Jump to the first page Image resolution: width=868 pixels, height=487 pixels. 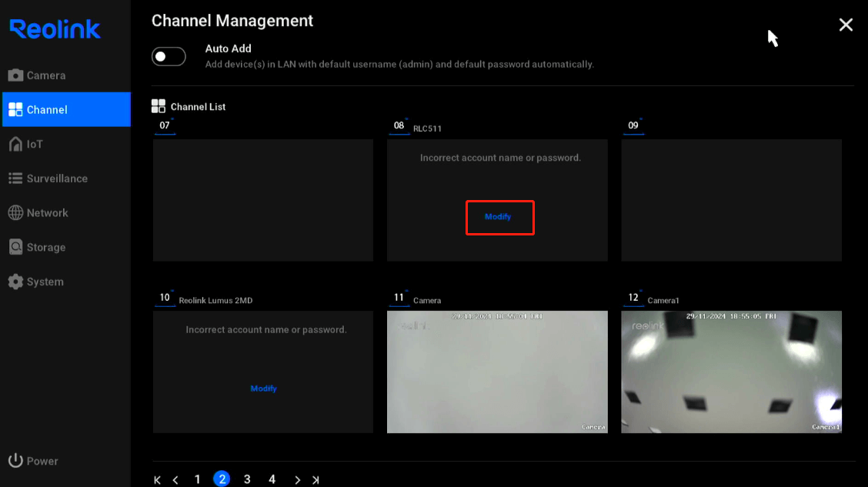pos(157,480)
